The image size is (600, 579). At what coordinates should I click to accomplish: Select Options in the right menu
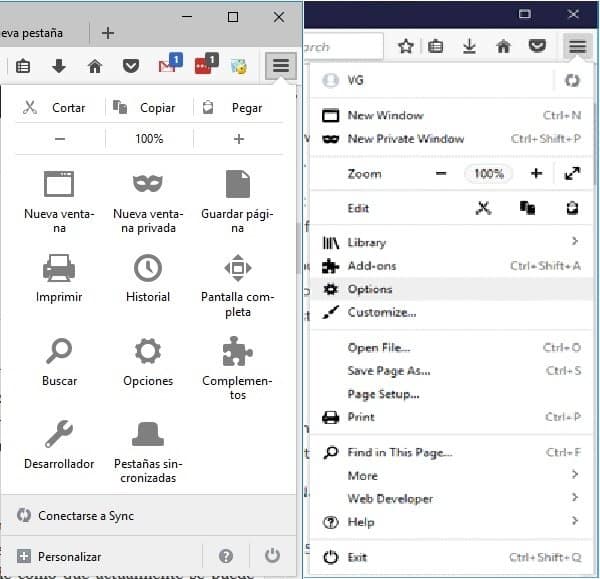pos(370,289)
